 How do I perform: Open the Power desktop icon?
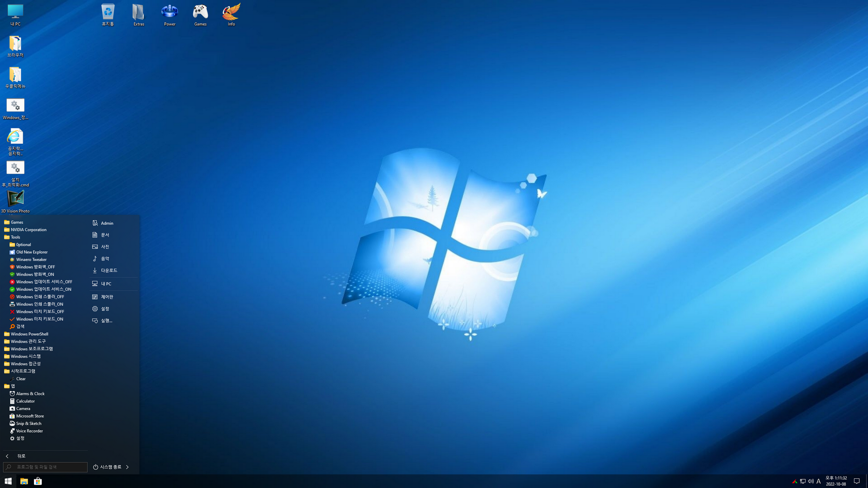coord(170,15)
